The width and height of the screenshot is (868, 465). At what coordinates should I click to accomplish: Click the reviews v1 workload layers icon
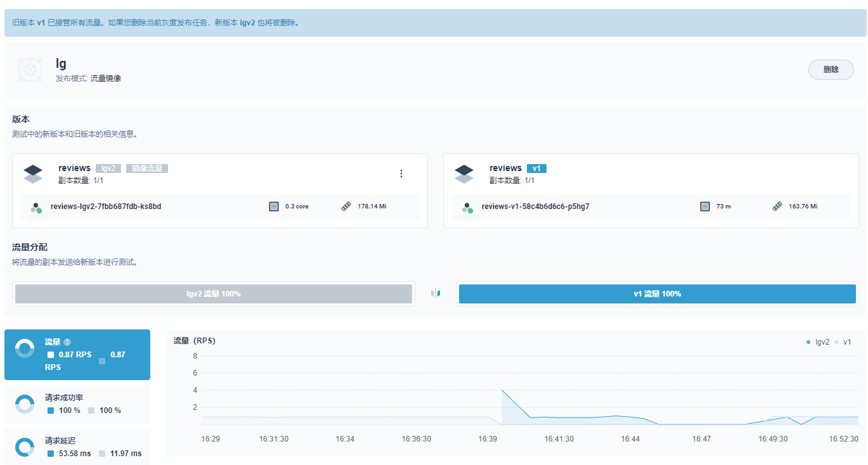[x=464, y=174]
